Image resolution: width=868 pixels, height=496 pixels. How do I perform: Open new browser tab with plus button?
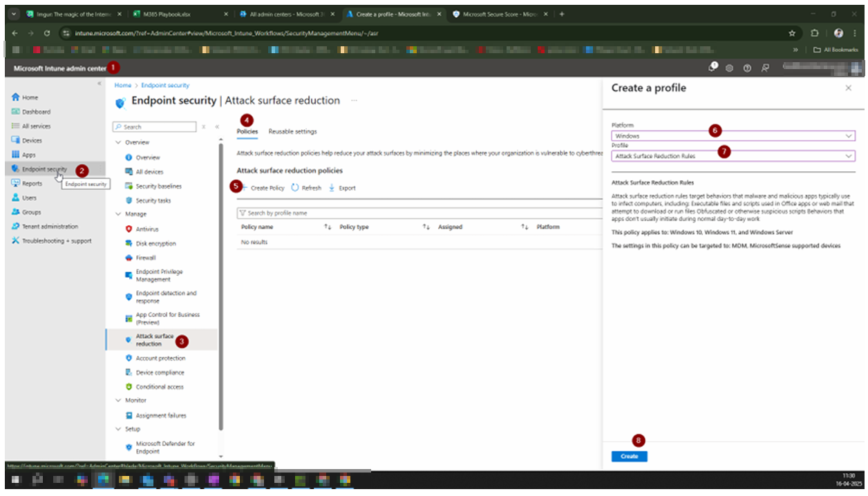coord(562,14)
